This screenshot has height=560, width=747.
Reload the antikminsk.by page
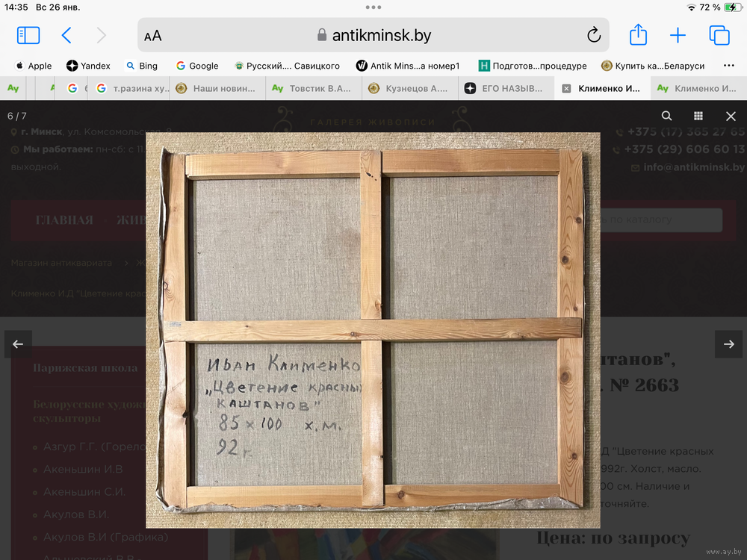594,35
